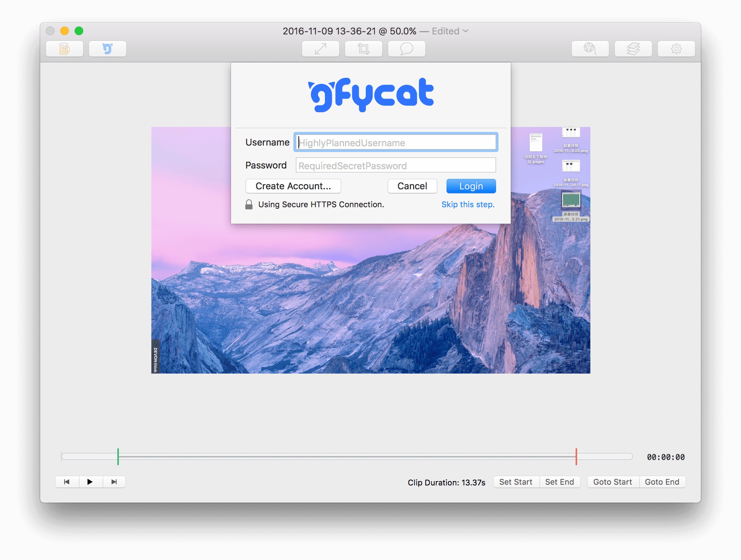Click the timeline scrubber track
This screenshot has width=741, height=560.
click(x=347, y=456)
